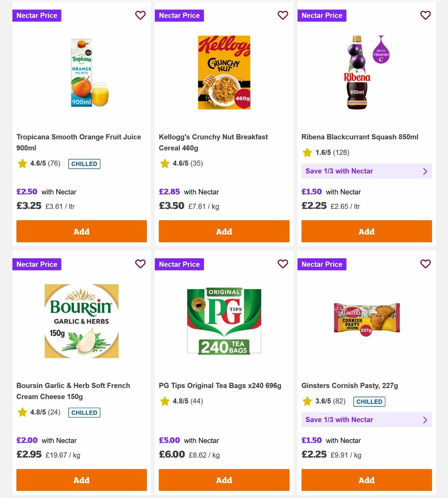The image size is (448, 498).
Task: Click the heart icon on Boursin cheese
Action: (x=140, y=264)
